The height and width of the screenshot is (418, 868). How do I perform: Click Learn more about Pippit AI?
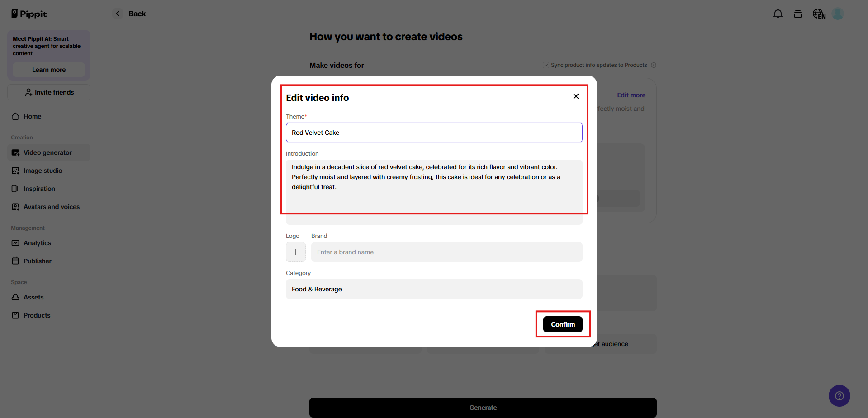[x=48, y=70]
